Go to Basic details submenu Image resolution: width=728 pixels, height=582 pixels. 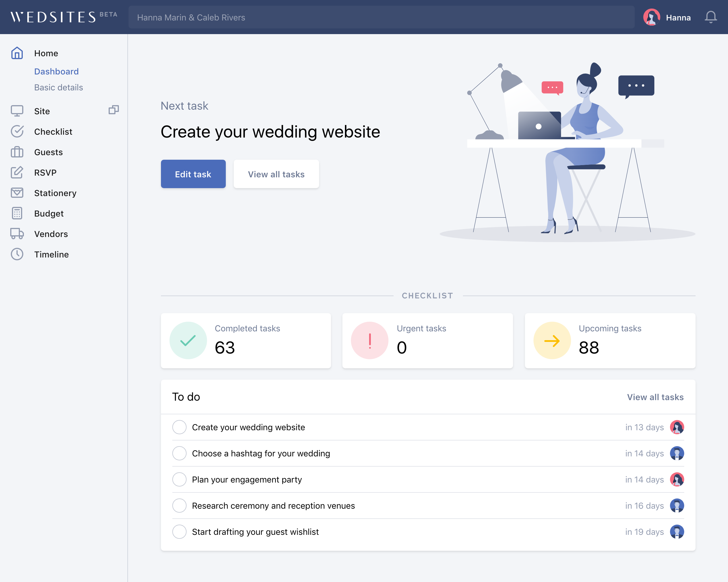[x=58, y=87]
